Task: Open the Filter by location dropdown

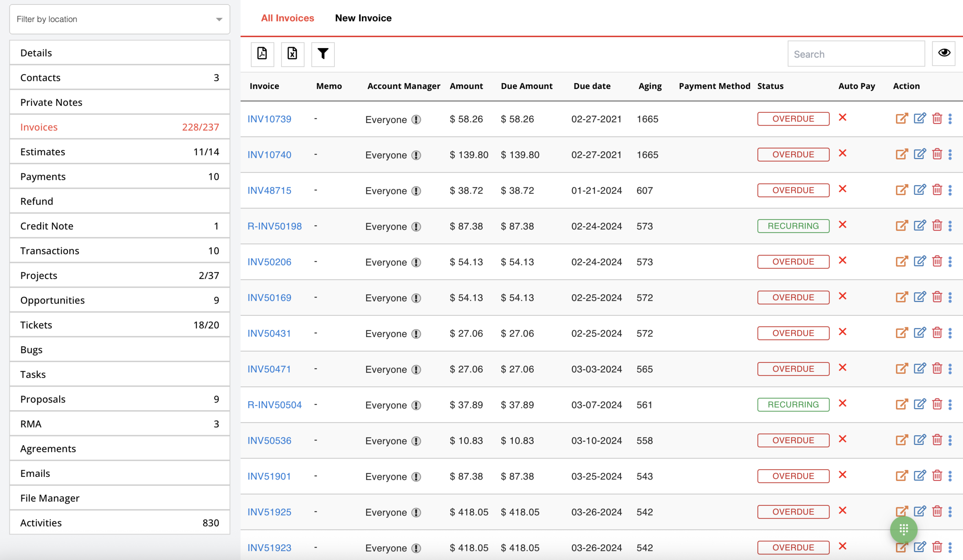Action: click(x=120, y=19)
